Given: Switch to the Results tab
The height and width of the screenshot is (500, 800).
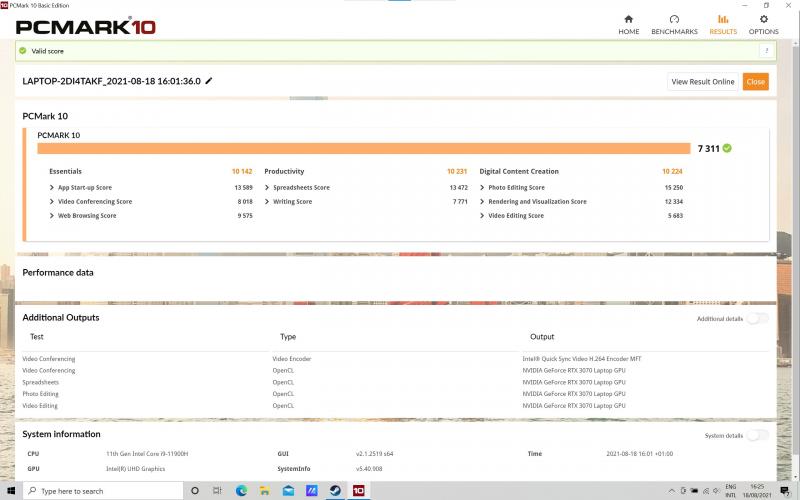Looking at the screenshot, I should [723, 25].
